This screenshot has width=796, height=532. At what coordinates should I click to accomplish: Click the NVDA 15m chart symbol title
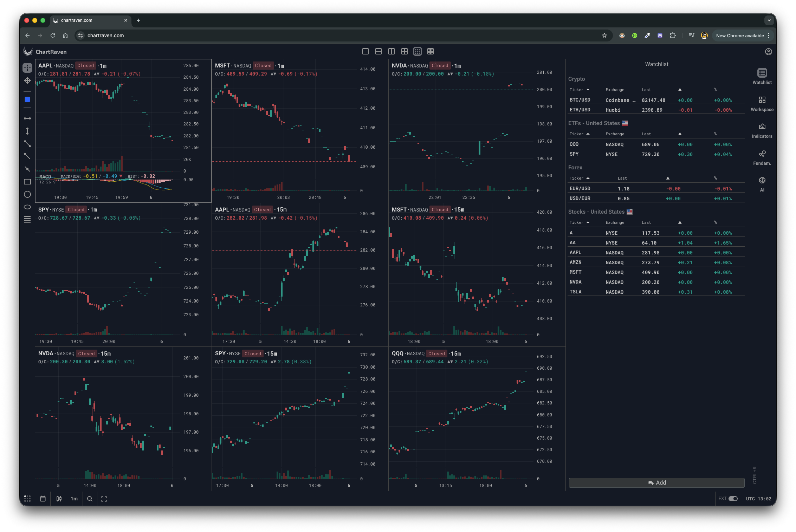coord(46,353)
